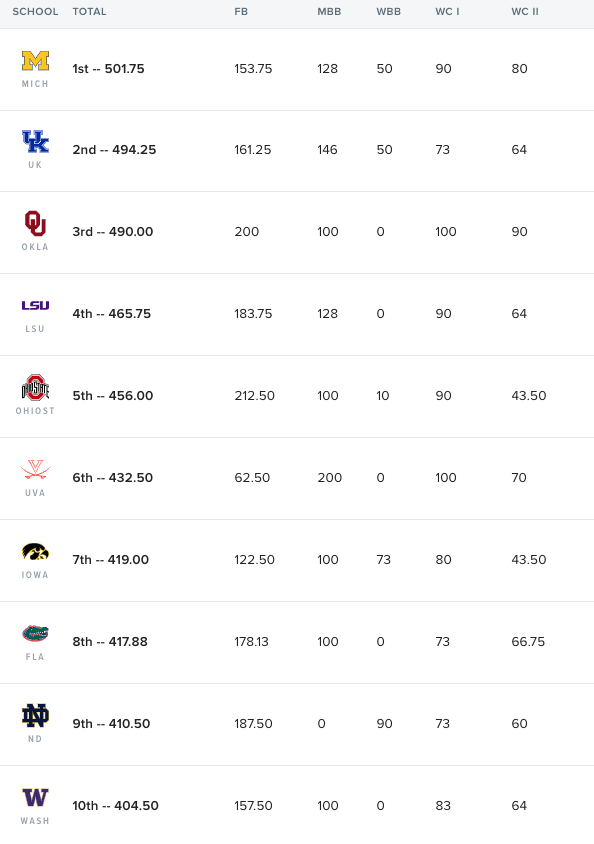Image resolution: width=594 pixels, height=844 pixels.
Task: Click the LSU team logo
Action: coord(35,305)
